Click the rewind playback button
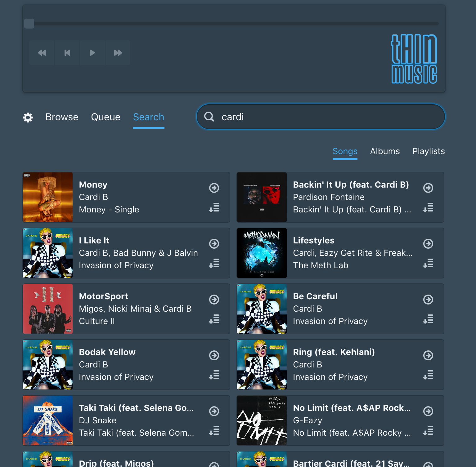This screenshot has width=476, height=467. pos(42,53)
